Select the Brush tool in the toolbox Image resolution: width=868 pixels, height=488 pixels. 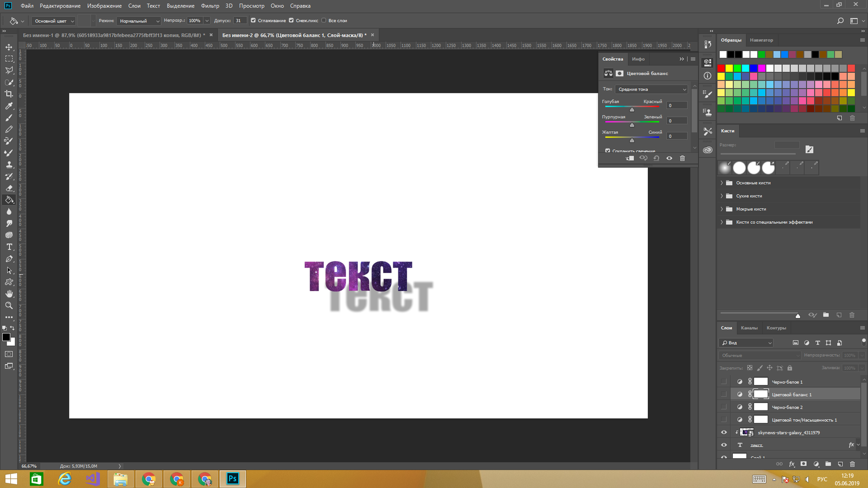(x=9, y=118)
